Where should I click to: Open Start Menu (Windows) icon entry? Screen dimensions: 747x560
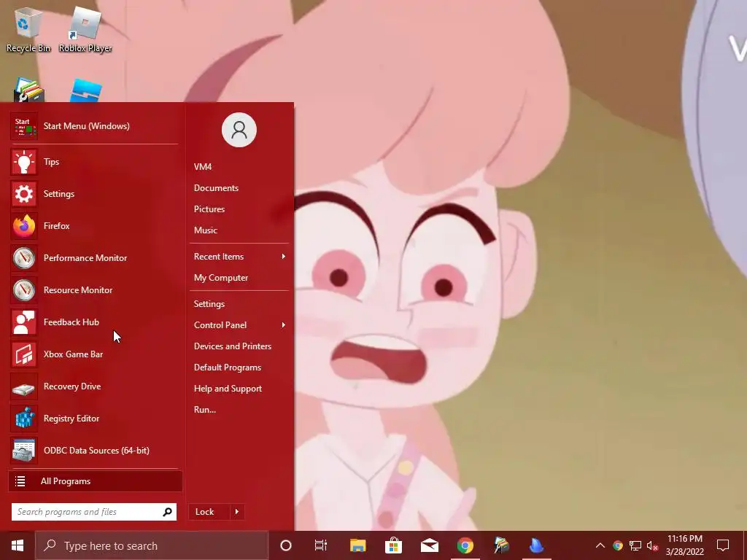click(x=94, y=126)
